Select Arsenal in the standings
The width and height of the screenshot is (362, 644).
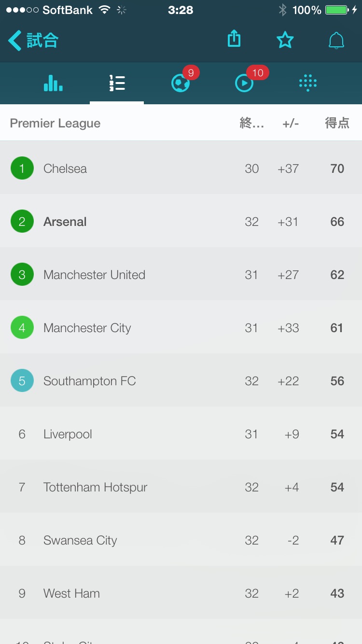pos(181,221)
